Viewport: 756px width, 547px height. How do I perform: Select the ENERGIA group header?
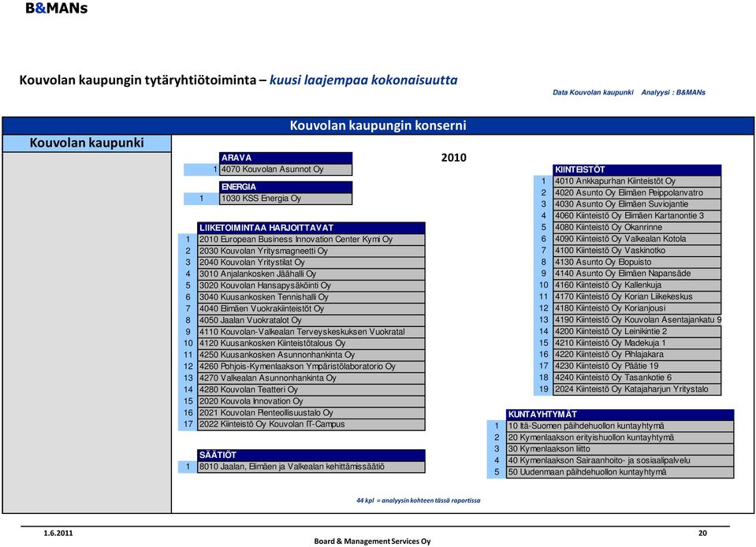tap(286, 187)
